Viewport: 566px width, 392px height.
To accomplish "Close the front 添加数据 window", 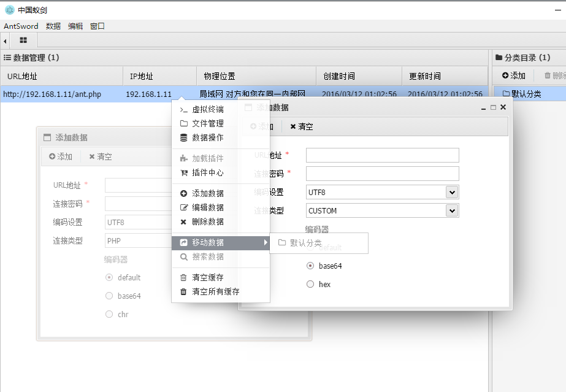I will pyautogui.click(x=503, y=107).
